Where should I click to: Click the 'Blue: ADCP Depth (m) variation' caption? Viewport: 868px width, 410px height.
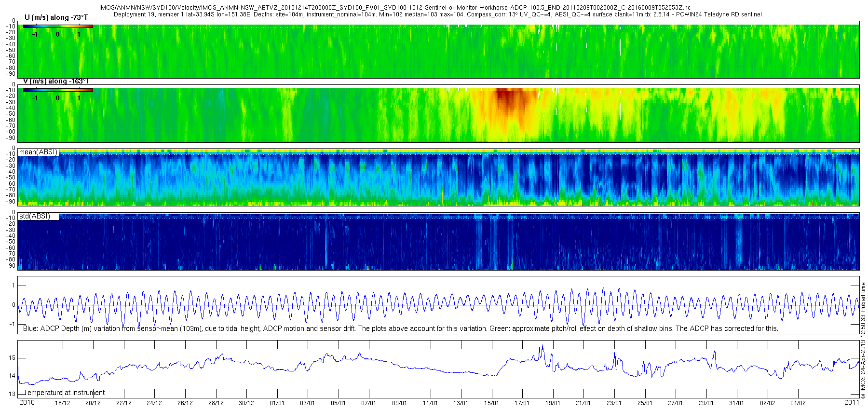tap(401, 328)
